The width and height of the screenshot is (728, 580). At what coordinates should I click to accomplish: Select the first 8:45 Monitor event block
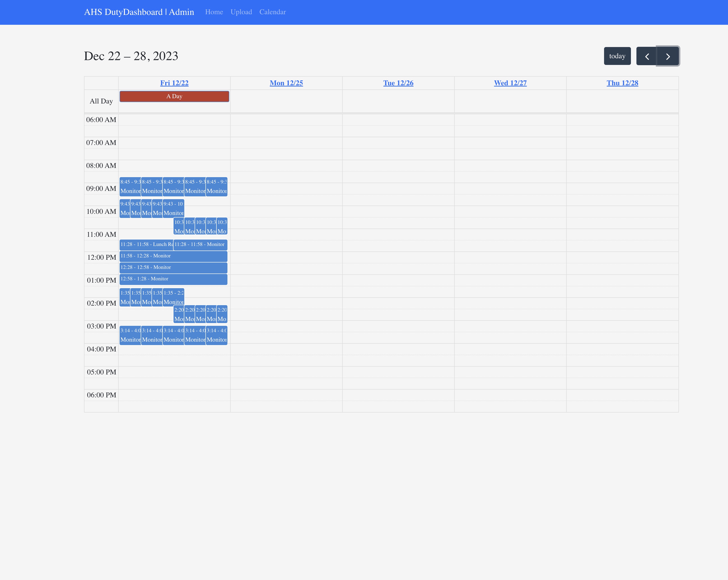[x=130, y=187]
